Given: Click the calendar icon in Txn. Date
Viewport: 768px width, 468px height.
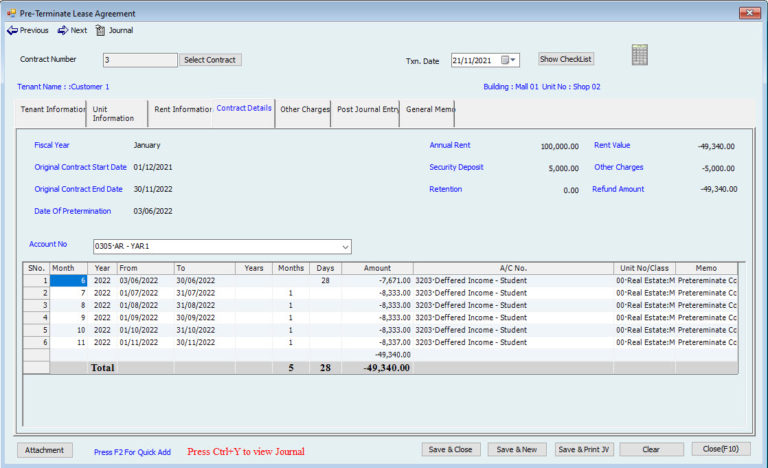Looking at the screenshot, I should (504, 60).
